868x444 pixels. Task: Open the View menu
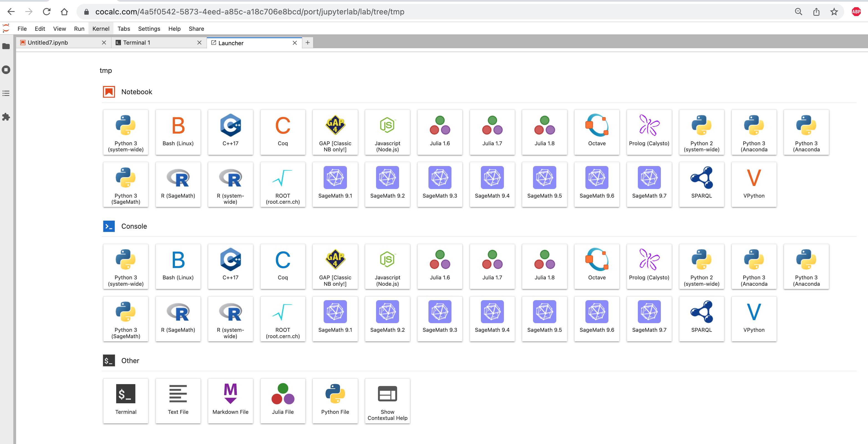coord(59,29)
